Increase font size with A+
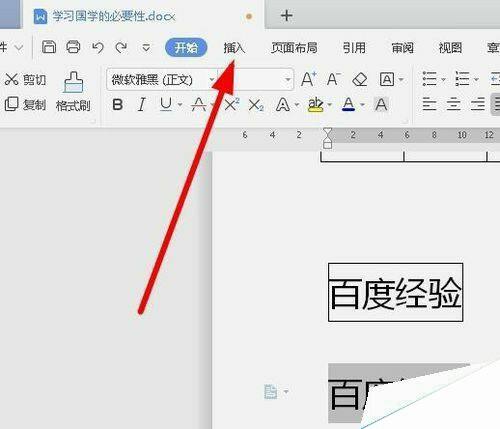 tap(309, 79)
